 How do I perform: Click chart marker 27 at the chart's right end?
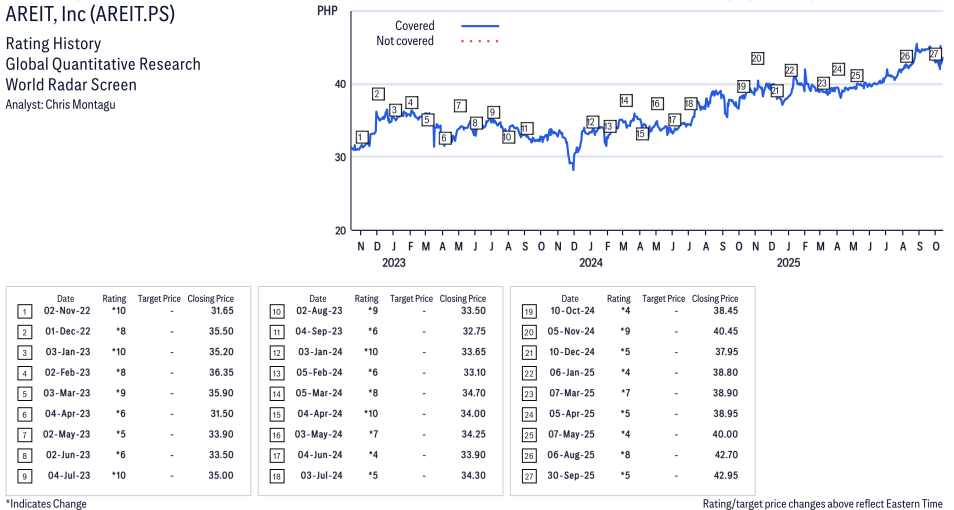[935, 54]
